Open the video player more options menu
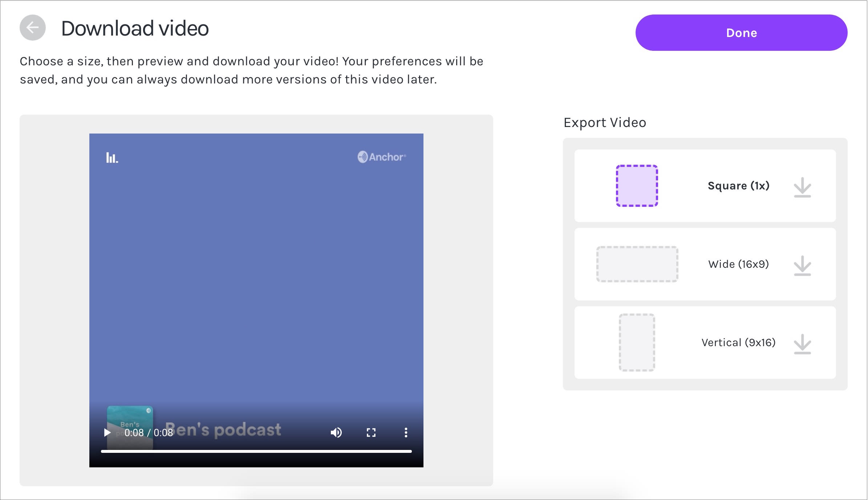 (x=406, y=433)
